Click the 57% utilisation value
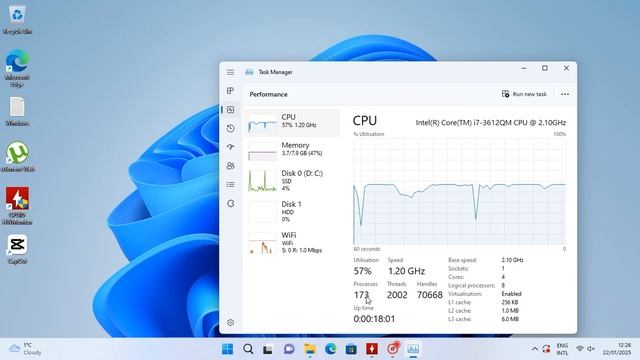 [362, 271]
